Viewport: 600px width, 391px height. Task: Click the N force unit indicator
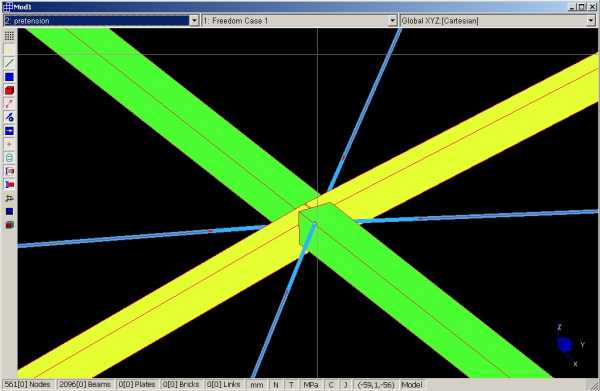pyautogui.click(x=276, y=385)
